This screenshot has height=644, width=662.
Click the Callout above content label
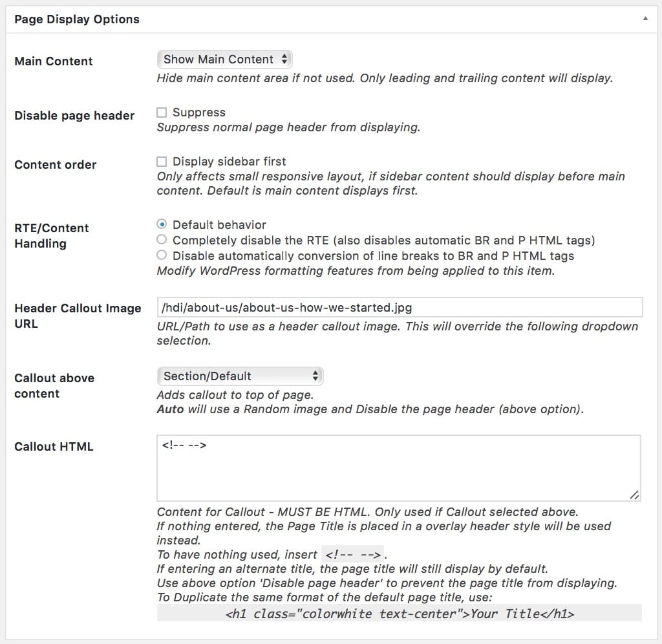click(x=54, y=386)
